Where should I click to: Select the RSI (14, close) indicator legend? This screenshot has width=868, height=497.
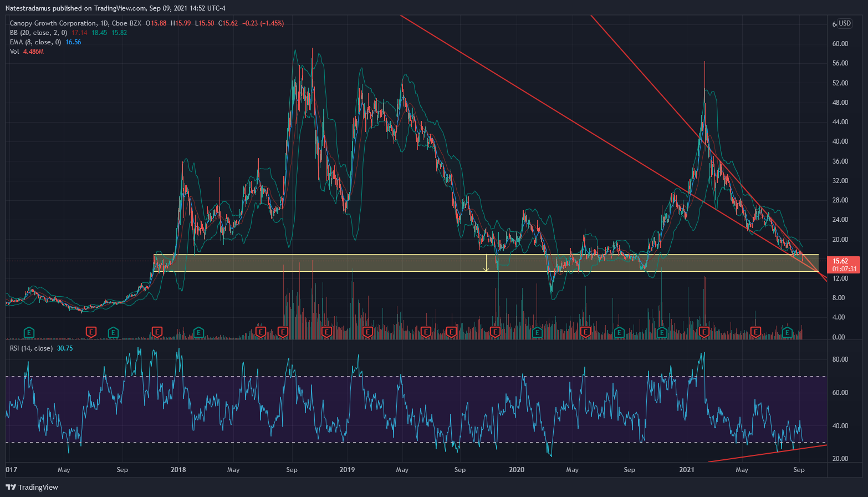(31, 348)
